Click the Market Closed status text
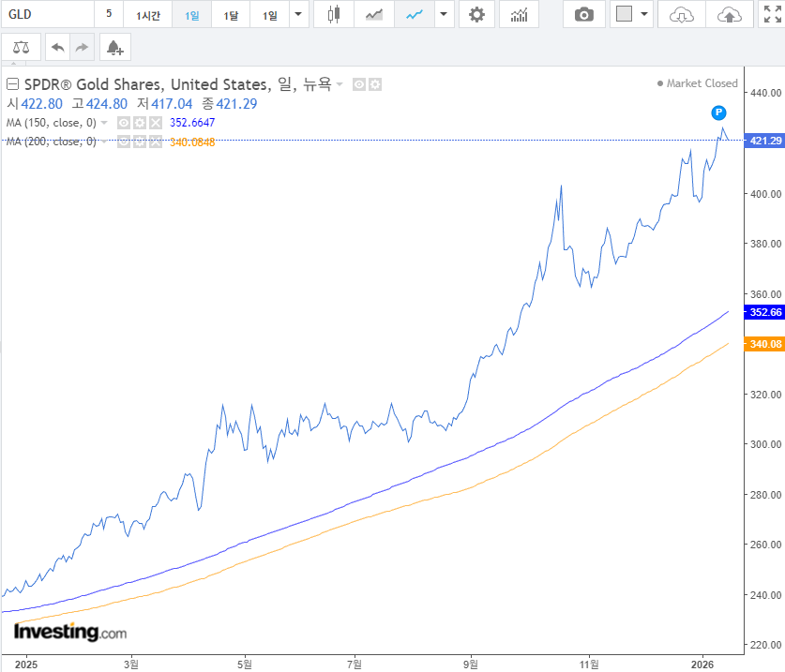 click(x=702, y=83)
